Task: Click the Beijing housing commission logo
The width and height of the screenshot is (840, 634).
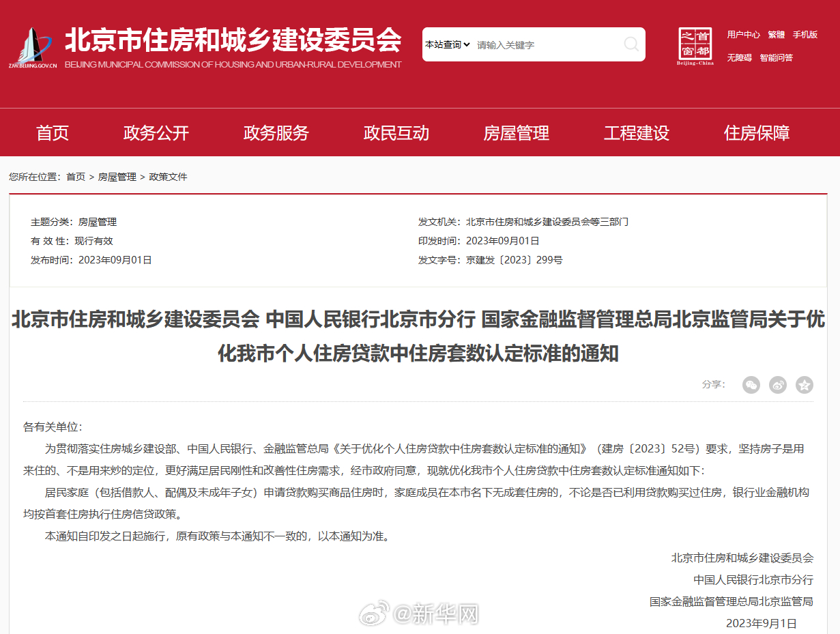Action: [33, 48]
